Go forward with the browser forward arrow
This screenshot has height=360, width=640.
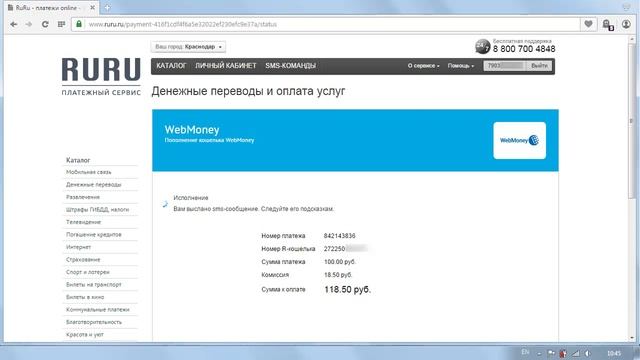(x=29, y=24)
